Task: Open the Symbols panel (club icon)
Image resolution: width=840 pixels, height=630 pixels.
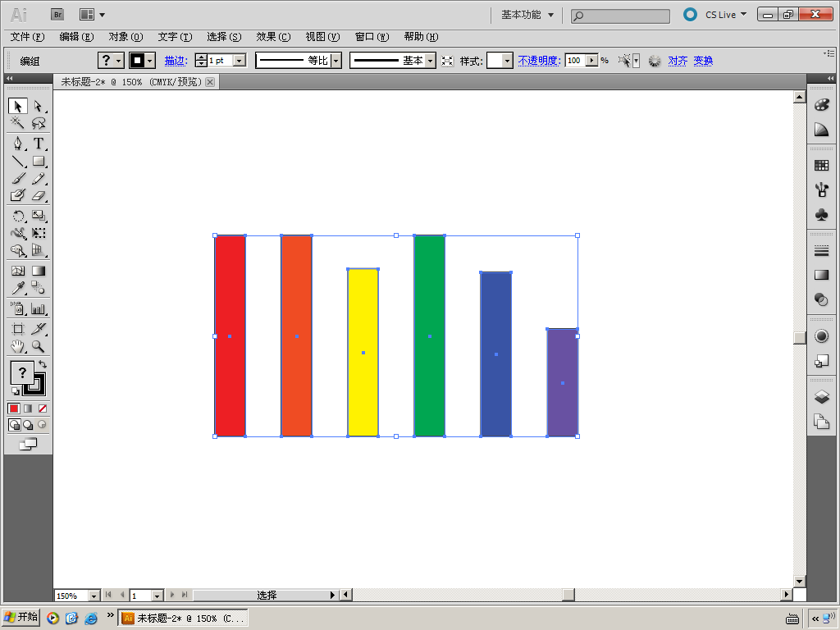Action: 821,215
